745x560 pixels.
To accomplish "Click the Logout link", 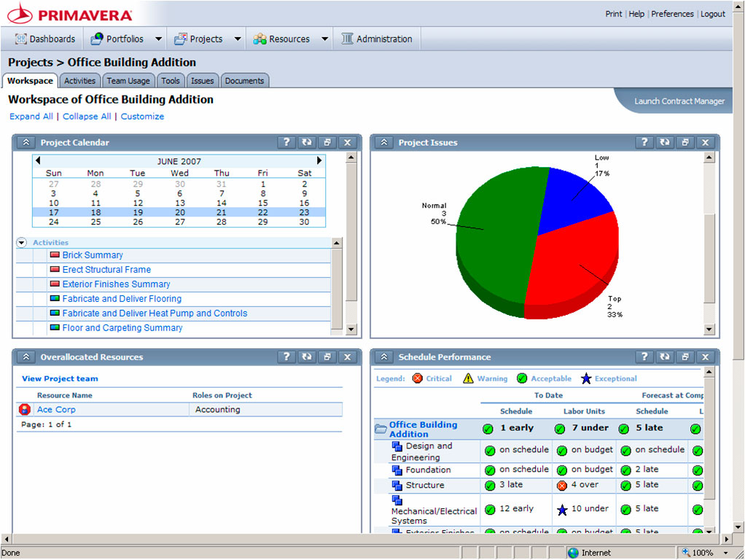I will click(713, 14).
